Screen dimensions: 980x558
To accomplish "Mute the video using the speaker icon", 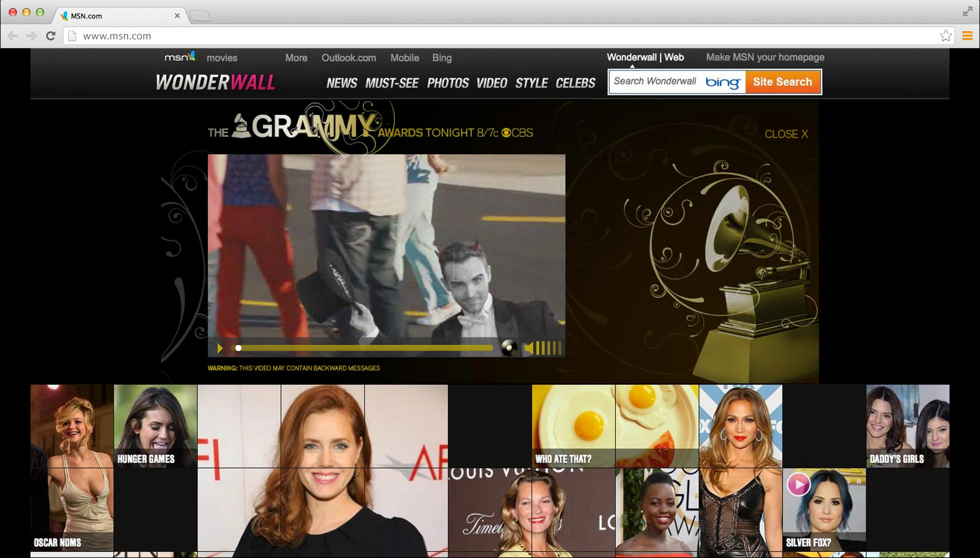I will pos(529,348).
